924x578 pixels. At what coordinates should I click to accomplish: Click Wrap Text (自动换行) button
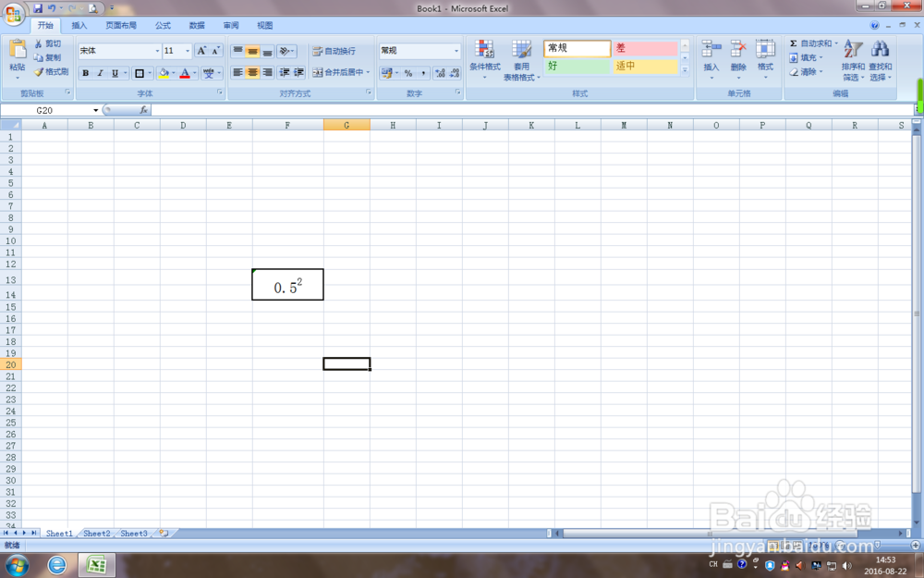(x=334, y=51)
